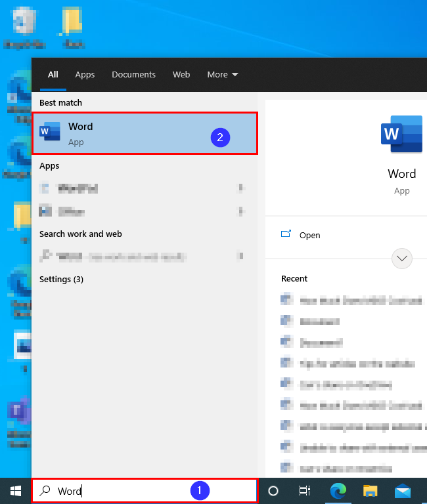
Task: Switch to the Documents tab
Action: 133,75
